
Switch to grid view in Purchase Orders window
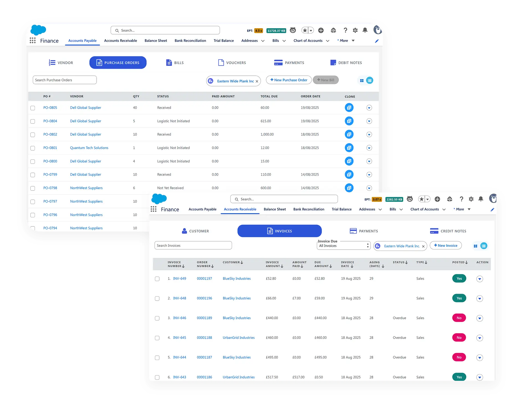(362, 80)
